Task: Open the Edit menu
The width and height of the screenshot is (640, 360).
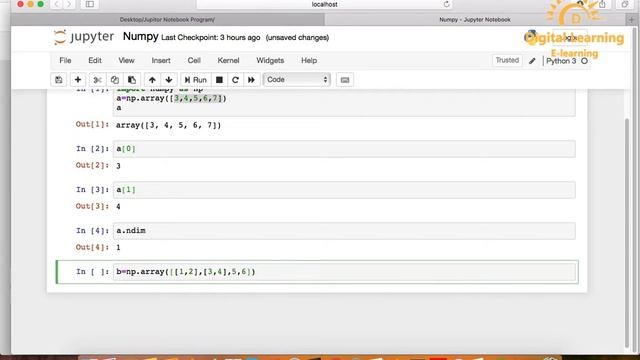Action: click(x=95, y=60)
